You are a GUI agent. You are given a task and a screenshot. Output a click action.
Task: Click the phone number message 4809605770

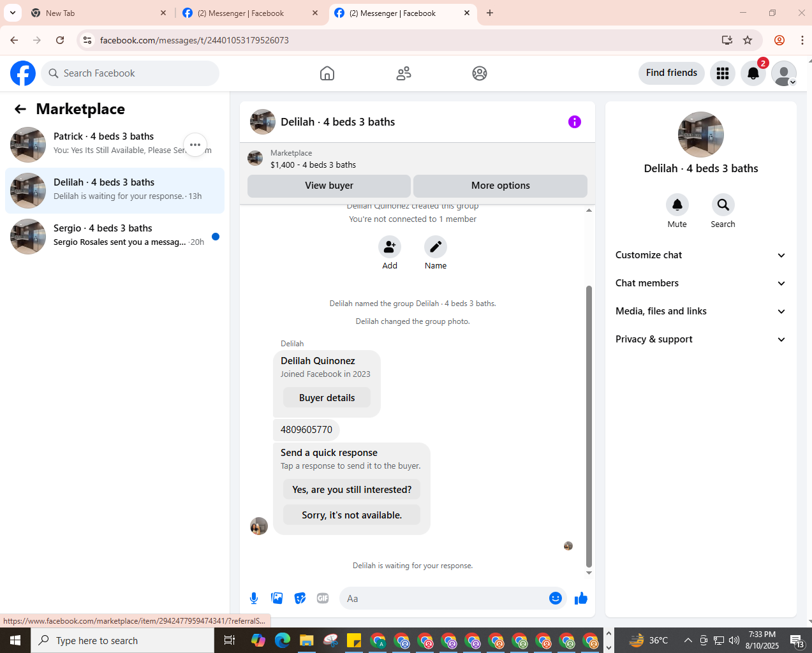point(306,430)
